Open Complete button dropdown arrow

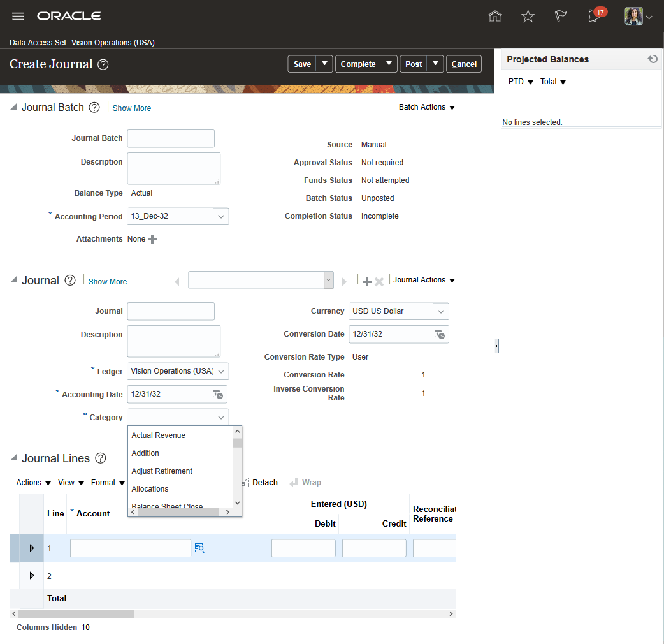tap(389, 64)
